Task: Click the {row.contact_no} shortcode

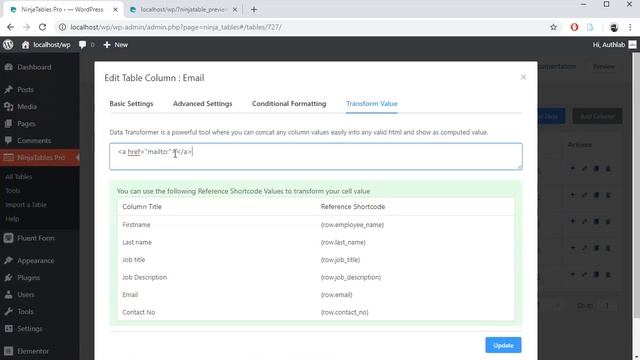Action: point(344,312)
